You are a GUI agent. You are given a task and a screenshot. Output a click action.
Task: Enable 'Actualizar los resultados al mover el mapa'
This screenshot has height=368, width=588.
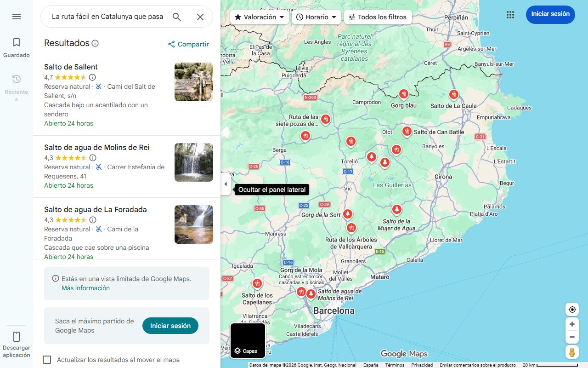click(x=47, y=360)
